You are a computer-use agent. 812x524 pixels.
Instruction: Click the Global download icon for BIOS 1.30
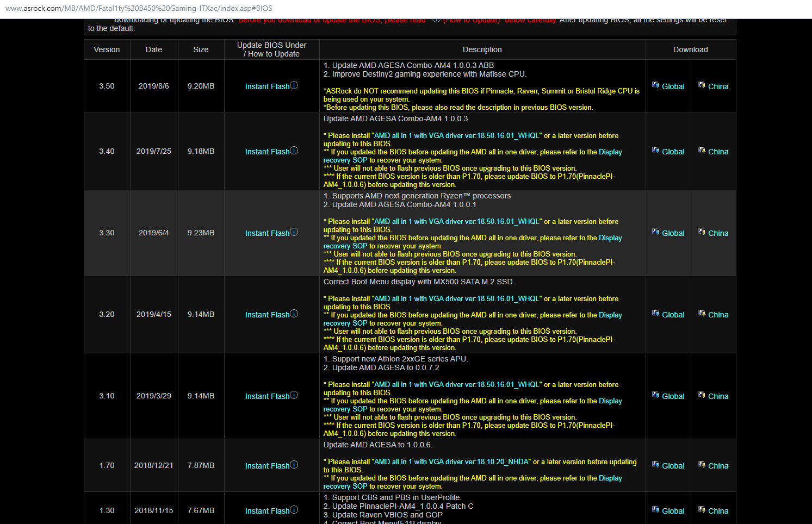coord(656,510)
